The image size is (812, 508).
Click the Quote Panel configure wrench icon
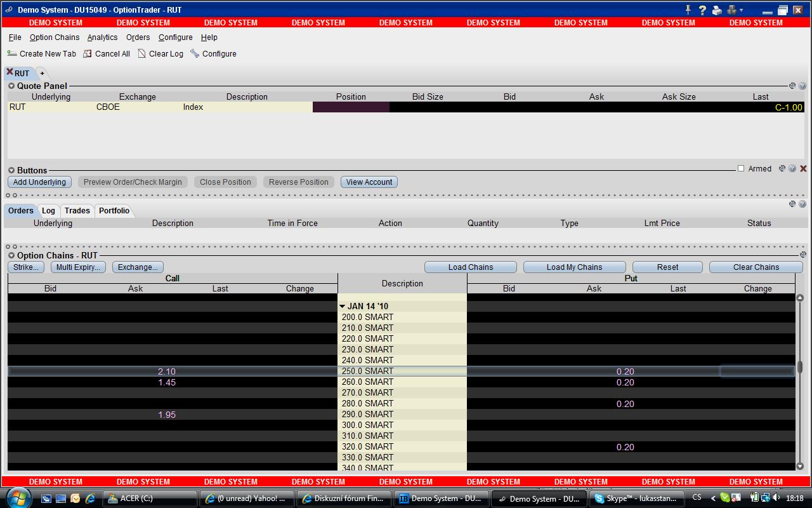[x=792, y=86]
